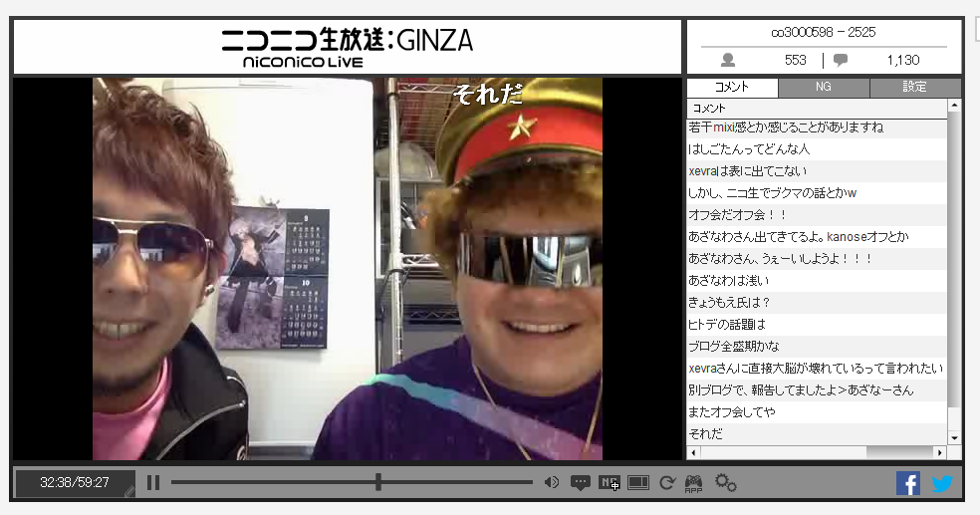The height and width of the screenshot is (515, 980).
Task: Click the viewer count person icon
Action: point(727,60)
